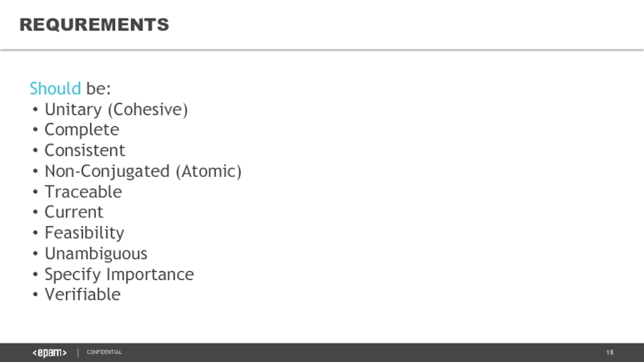Click the Specify Importance bullet
644x362 pixels.
[x=119, y=274]
